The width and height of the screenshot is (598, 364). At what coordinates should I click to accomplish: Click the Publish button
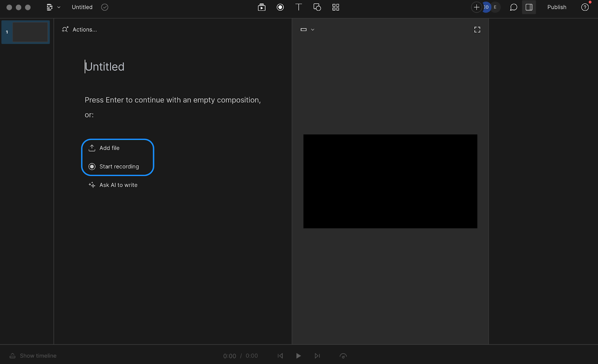click(x=557, y=7)
